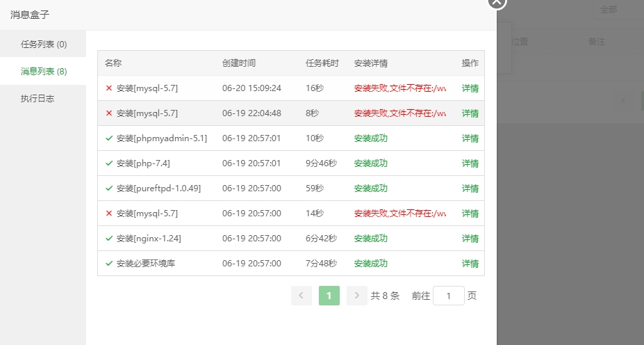This screenshot has height=345, width=644.
Task: Click 06-20 15:09:24 timestamp
Action: tap(251, 88)
